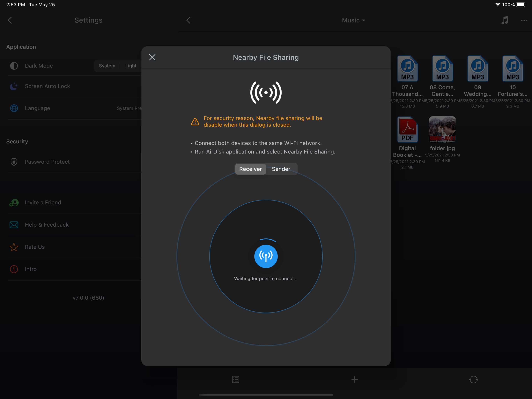Tap the blue broadcast antenna button
Screen dimensions: 532x399
click(266, 256)
